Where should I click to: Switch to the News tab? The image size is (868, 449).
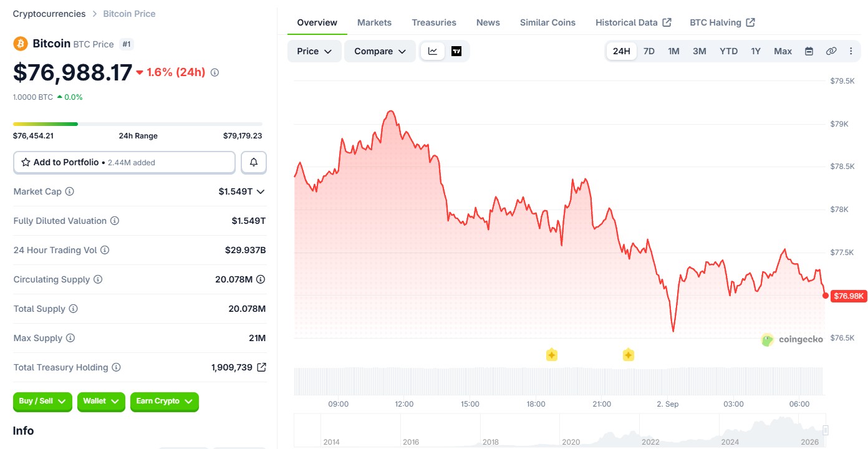488,22
